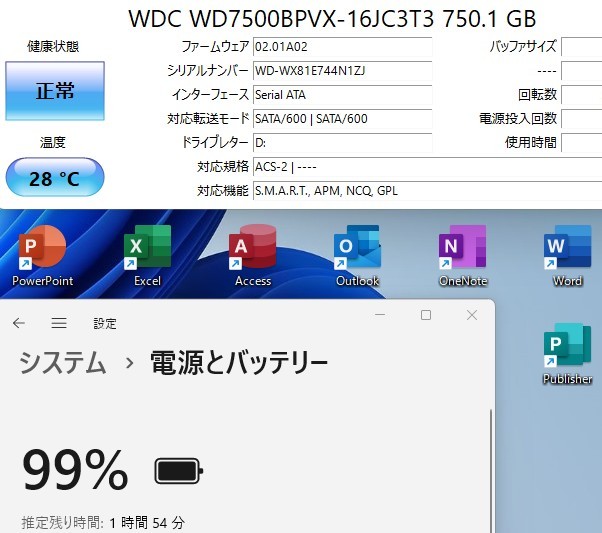Click the firmware field showing 02.01A02
The height and width of the screenshot is (533, 602).
(342, 47)
